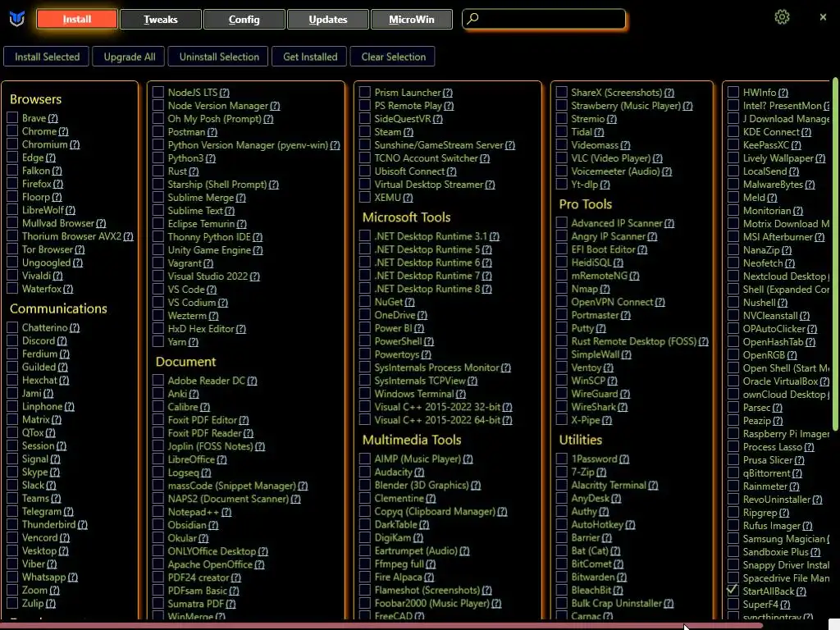
Task: Check the Chrome checkbox
Action: pos(12,131)
